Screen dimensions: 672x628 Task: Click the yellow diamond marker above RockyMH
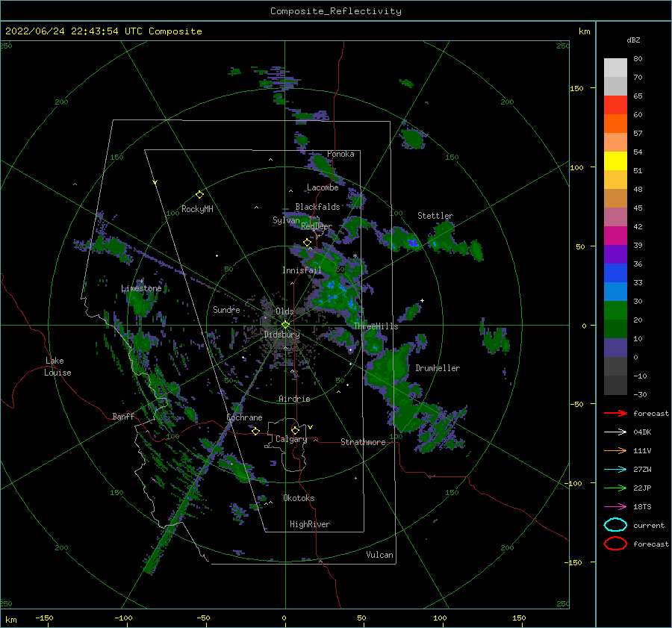[199, 195]
